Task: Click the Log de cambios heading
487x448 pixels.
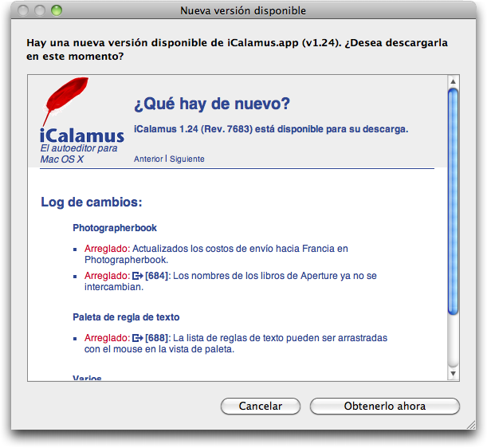Action: tap(92, 202)
